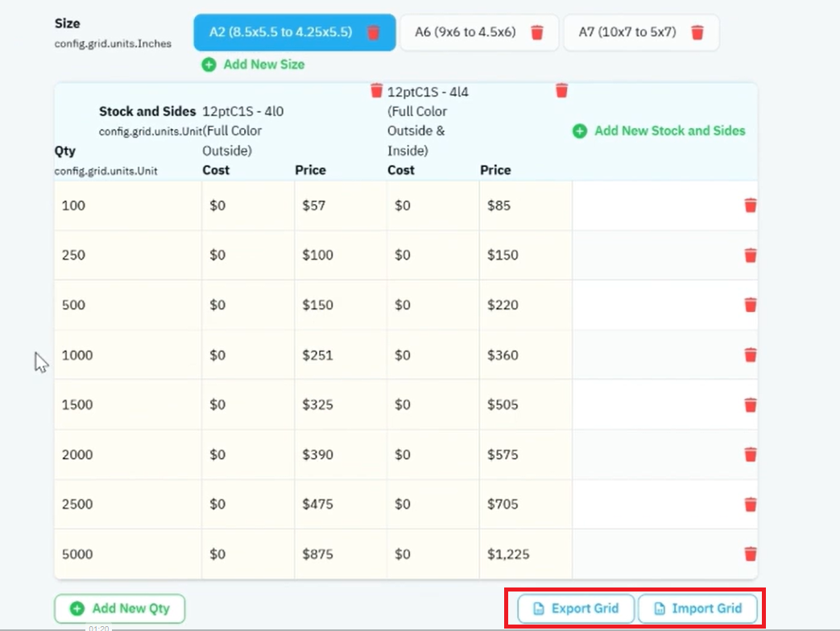Delete the 2000 quantity row
The image size is (840, 631).
pyautogui.click(x=751, y=455)
